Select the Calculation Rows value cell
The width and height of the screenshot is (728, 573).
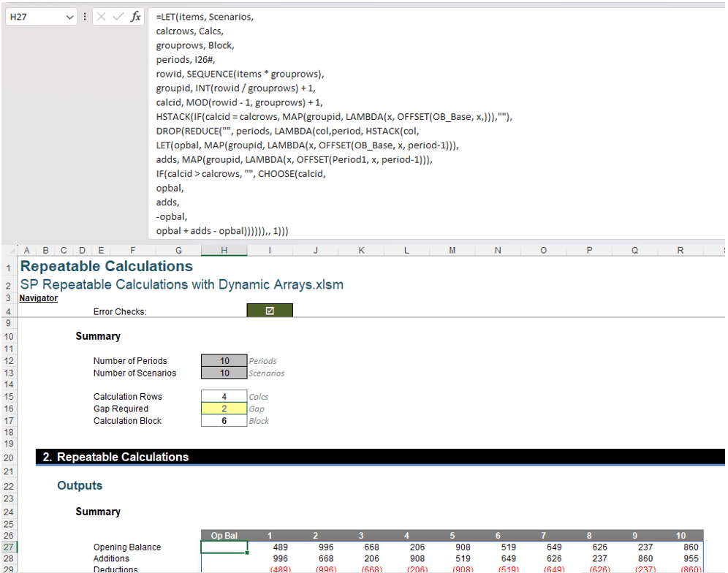click(224, 396)
